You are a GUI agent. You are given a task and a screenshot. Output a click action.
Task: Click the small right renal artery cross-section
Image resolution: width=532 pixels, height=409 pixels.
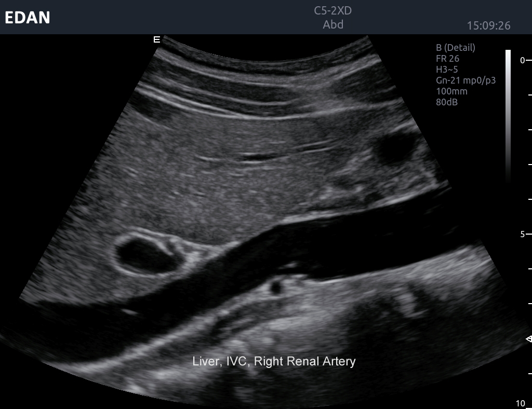[x=276, y=286]
